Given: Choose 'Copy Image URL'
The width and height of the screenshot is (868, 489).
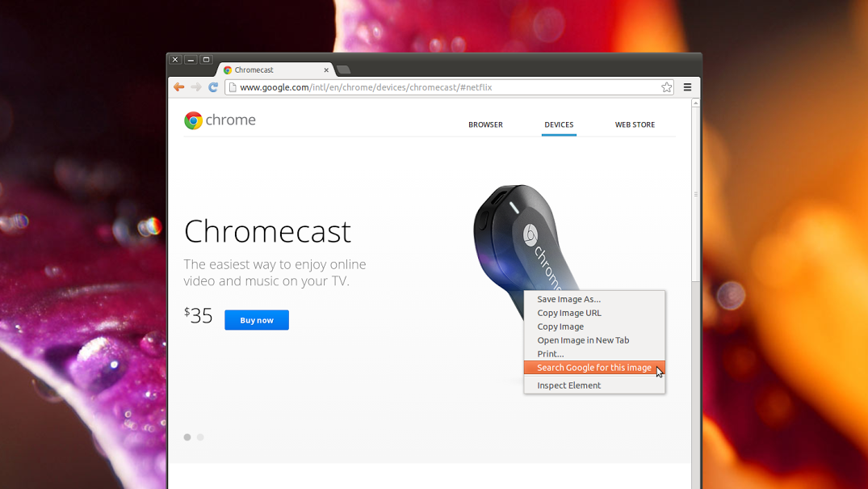Looking at the screenshot, I should pyautogui.click(x=568, y=313).
